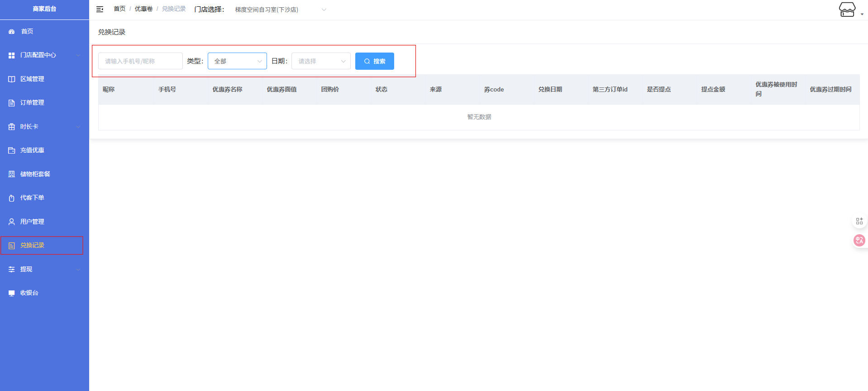Click the 商家后台 sidebar title
Viewport: 868px width, 391px height.
[44, 9]
